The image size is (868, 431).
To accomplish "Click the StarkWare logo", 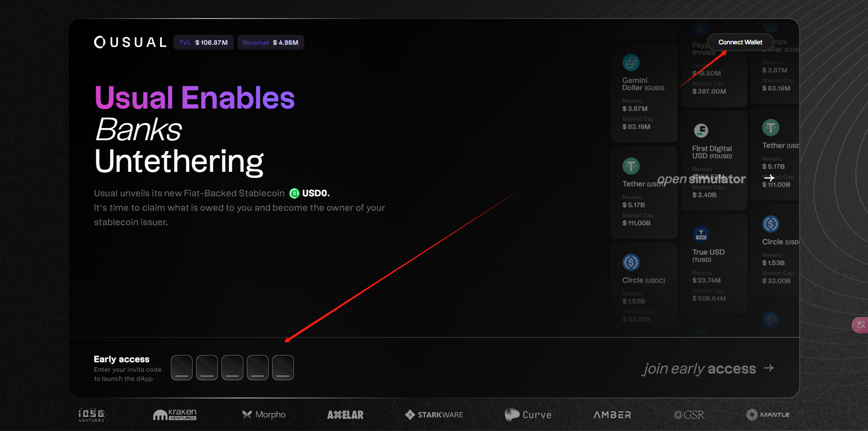I will coord(434,415).
